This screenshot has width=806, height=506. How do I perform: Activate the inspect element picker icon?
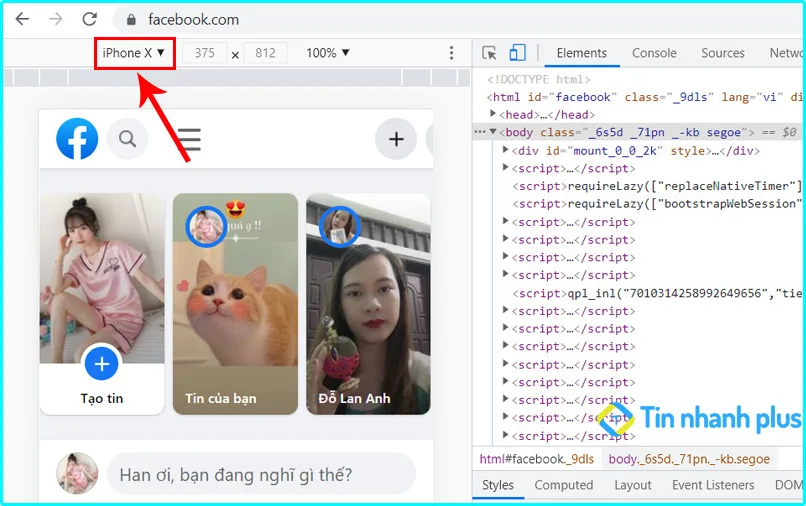pos(489,53)
